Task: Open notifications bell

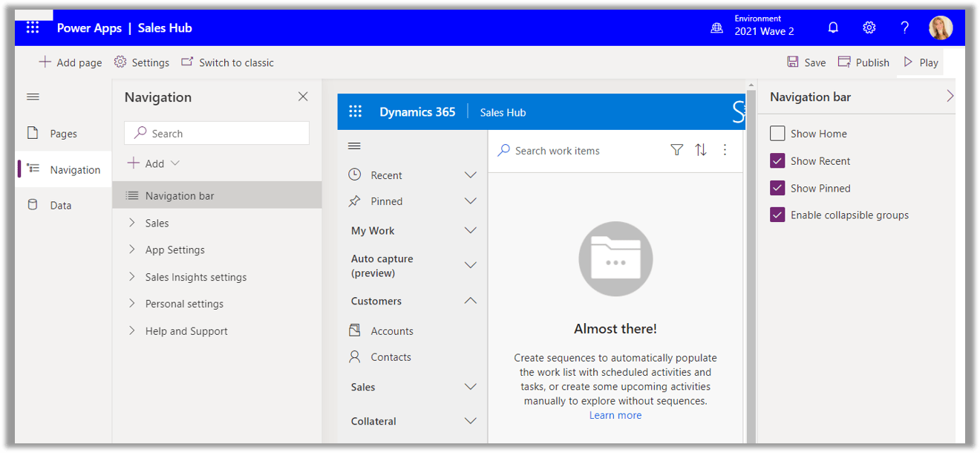Action: coord(833,27)
